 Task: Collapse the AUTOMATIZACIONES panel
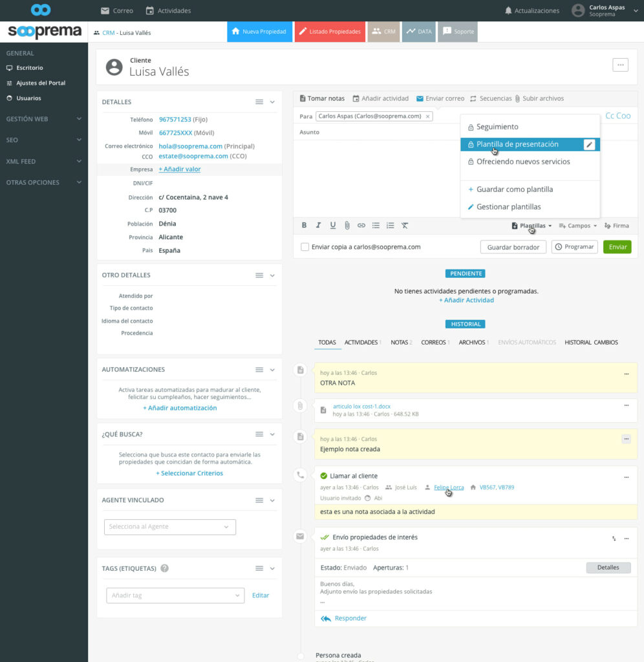[272, 369]
